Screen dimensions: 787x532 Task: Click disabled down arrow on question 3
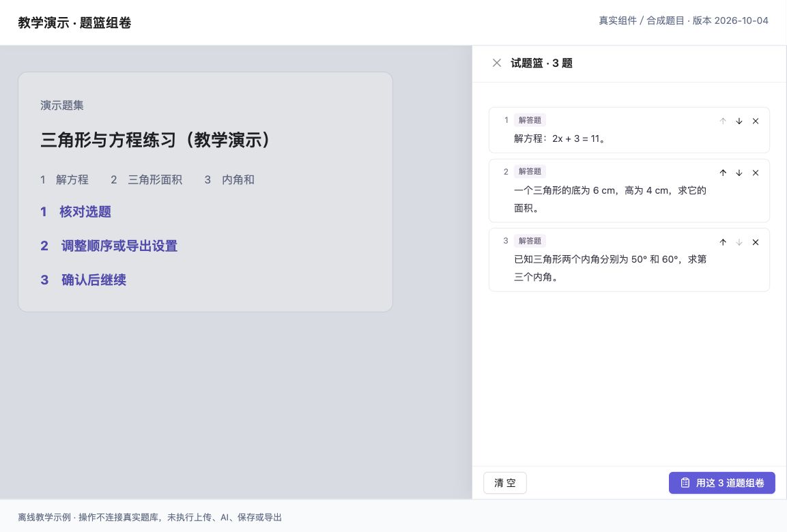[739, 242]
